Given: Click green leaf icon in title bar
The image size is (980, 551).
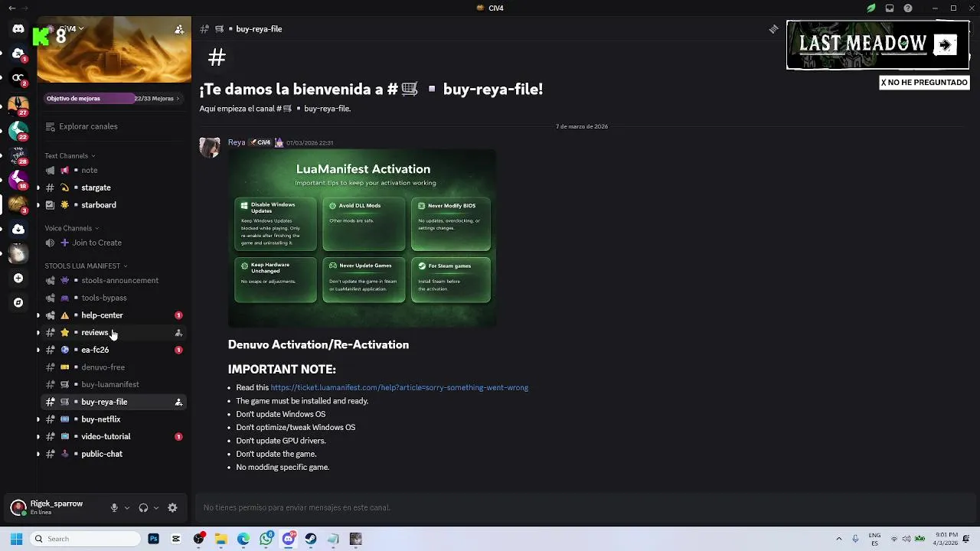Looking at the screenshot, I should [871, 8].
